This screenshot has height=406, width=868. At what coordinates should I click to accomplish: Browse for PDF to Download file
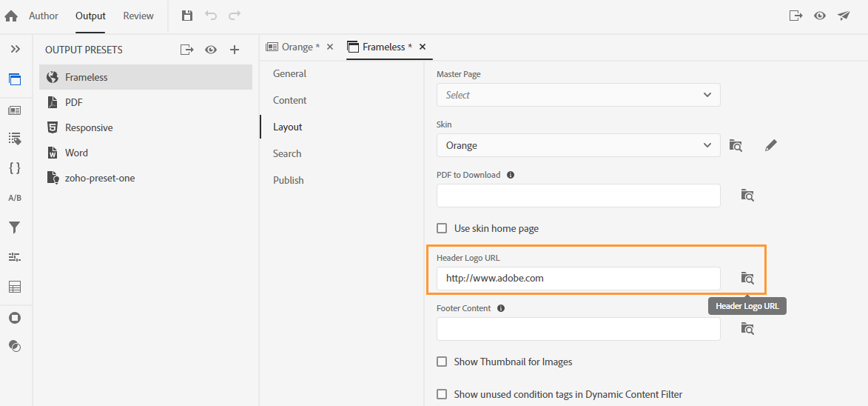(747, 196)
